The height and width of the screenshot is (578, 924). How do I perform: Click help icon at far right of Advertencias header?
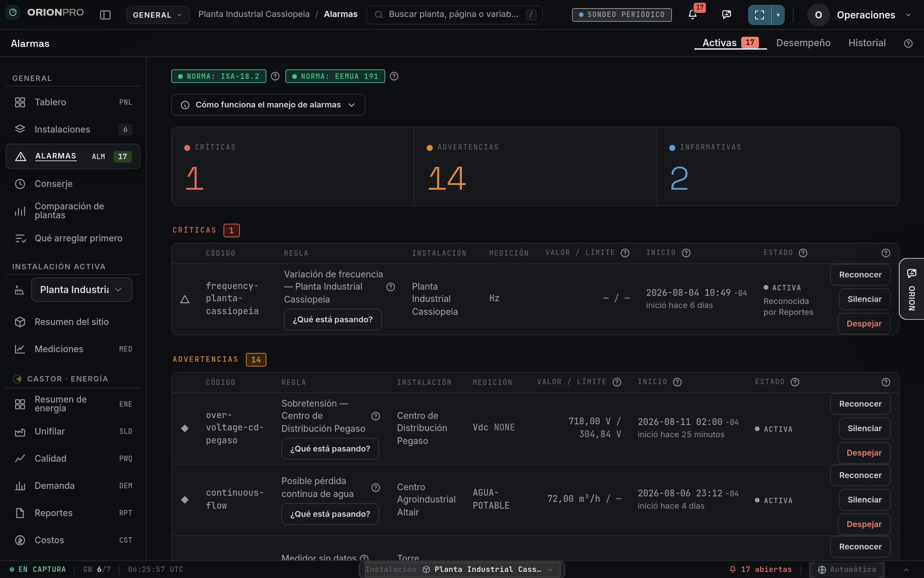tap(886, 382)
